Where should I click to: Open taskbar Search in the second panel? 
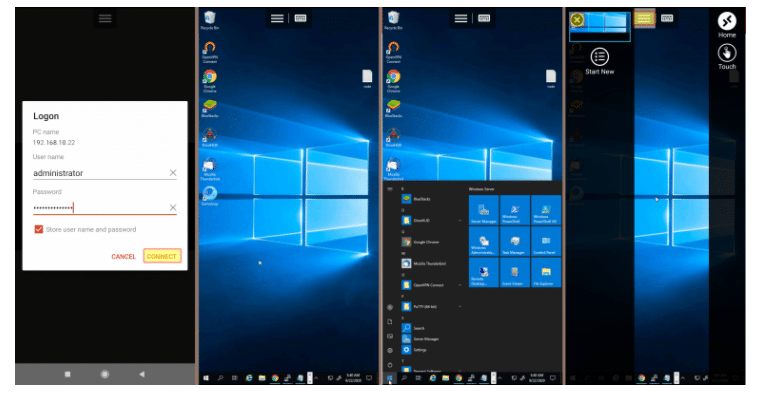click(221, 378)
